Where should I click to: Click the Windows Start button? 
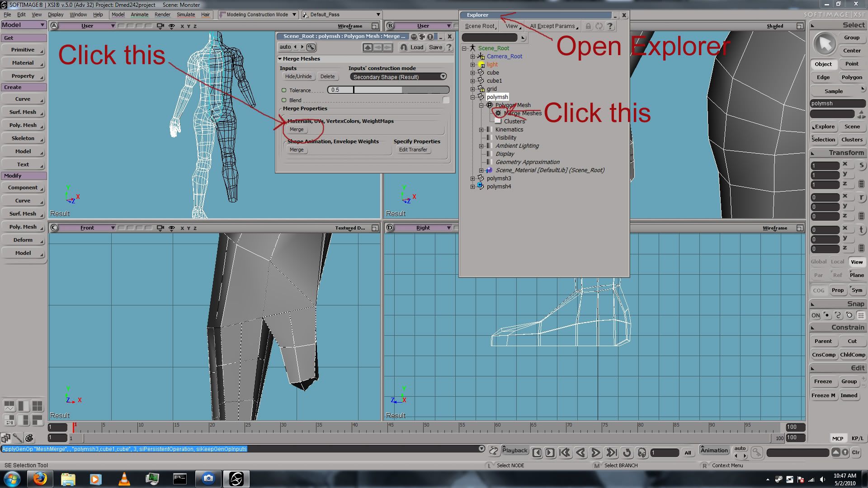12,479
